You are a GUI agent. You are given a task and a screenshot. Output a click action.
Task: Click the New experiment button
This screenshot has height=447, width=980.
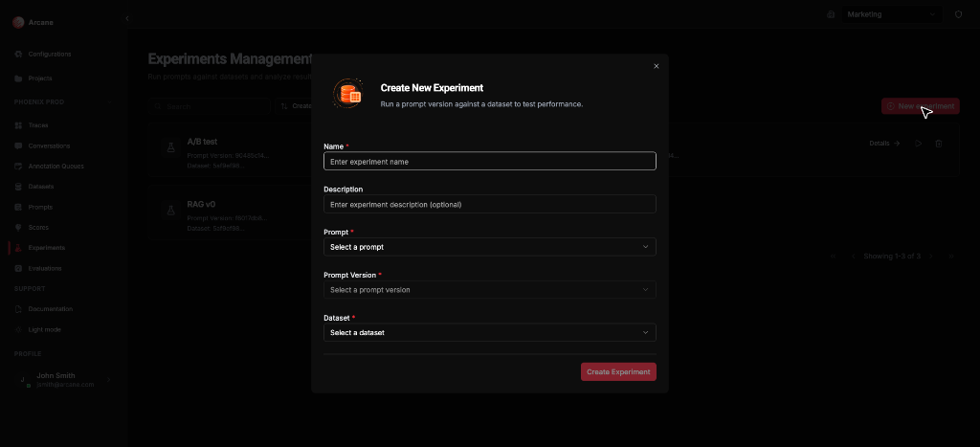pos(920,106)
